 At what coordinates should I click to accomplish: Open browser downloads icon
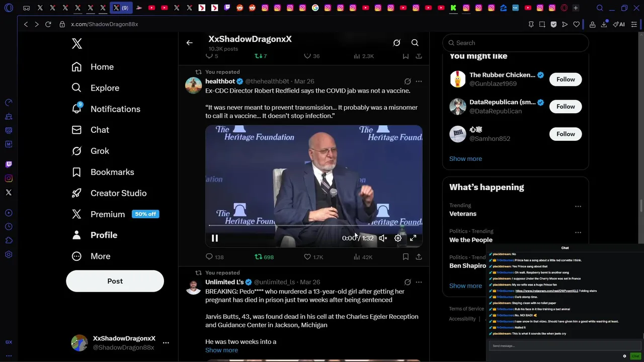(604, 24)
